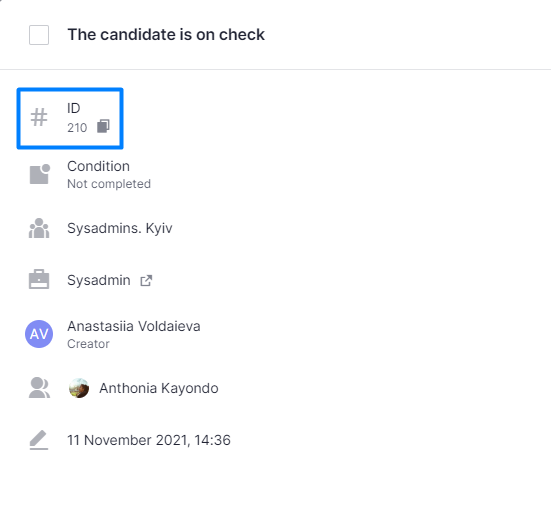
Task: Open Sysadmin vacancy via external link icon
Action: tap(146, 280)
